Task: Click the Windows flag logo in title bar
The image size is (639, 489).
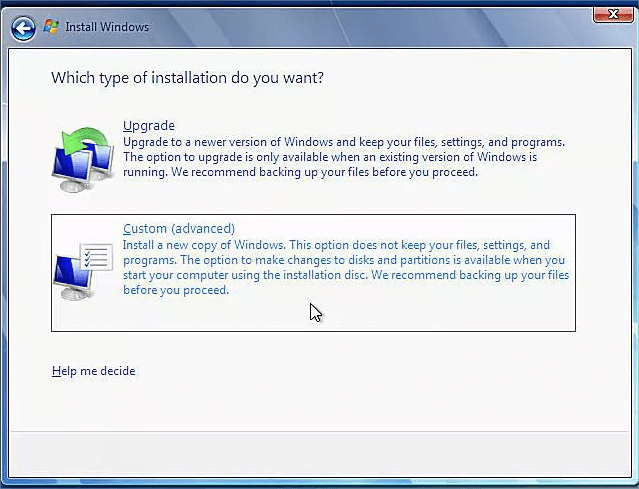Action: [x=51, y=27]
